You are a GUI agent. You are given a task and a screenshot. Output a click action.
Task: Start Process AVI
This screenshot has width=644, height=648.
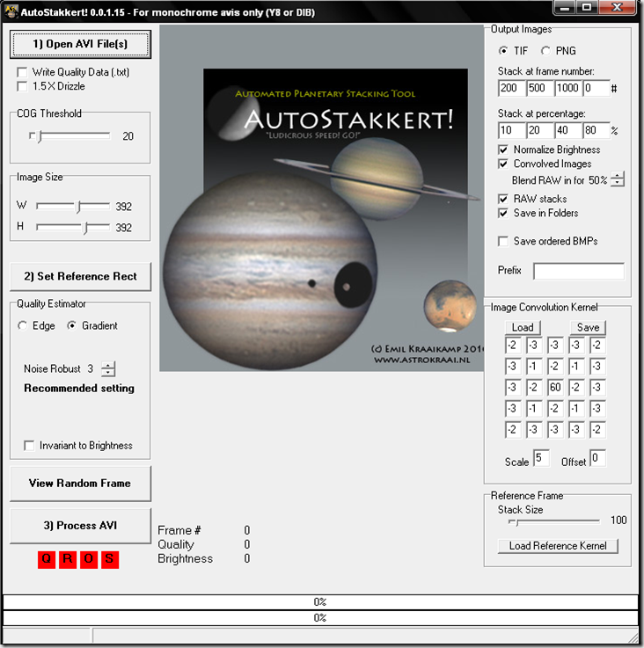coord(80,526)
